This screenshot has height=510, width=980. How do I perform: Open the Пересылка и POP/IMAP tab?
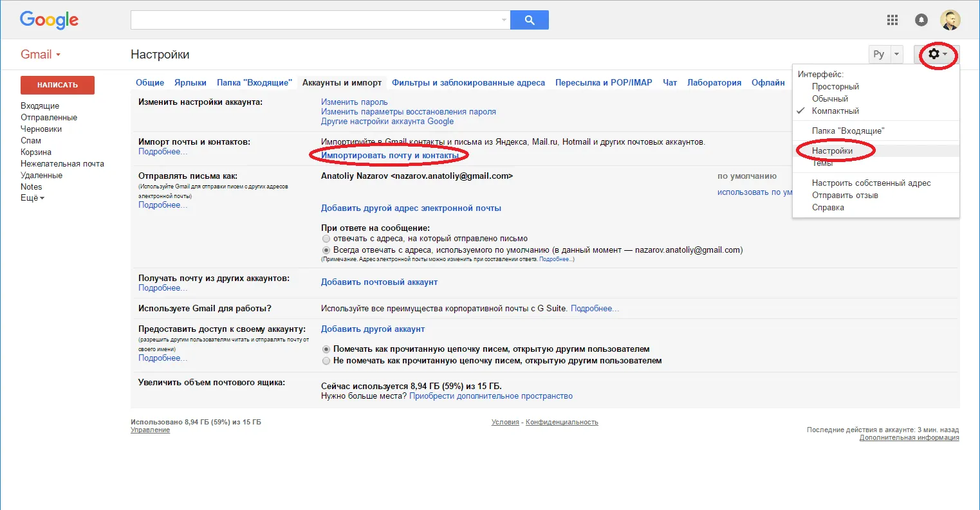[604, 82]
